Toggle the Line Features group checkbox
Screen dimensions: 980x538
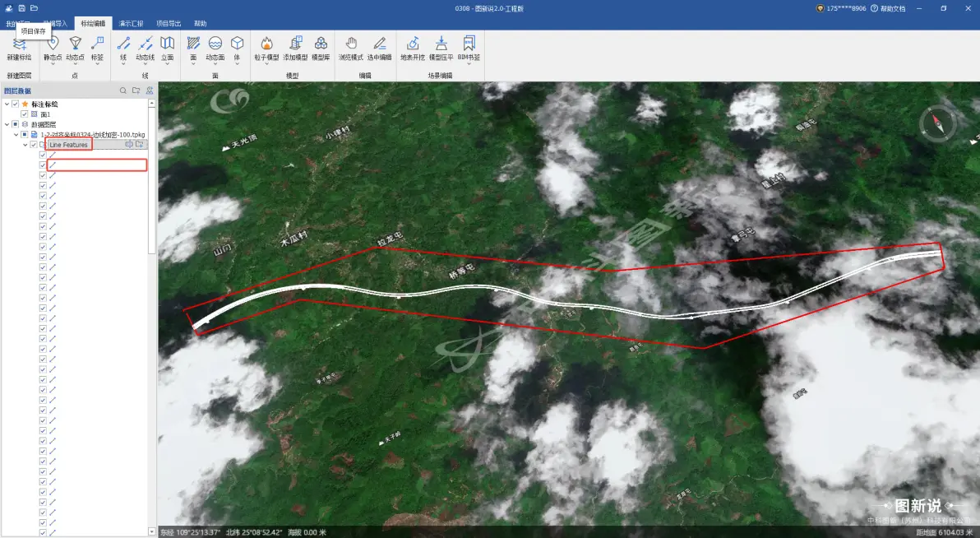click(34, 145)
